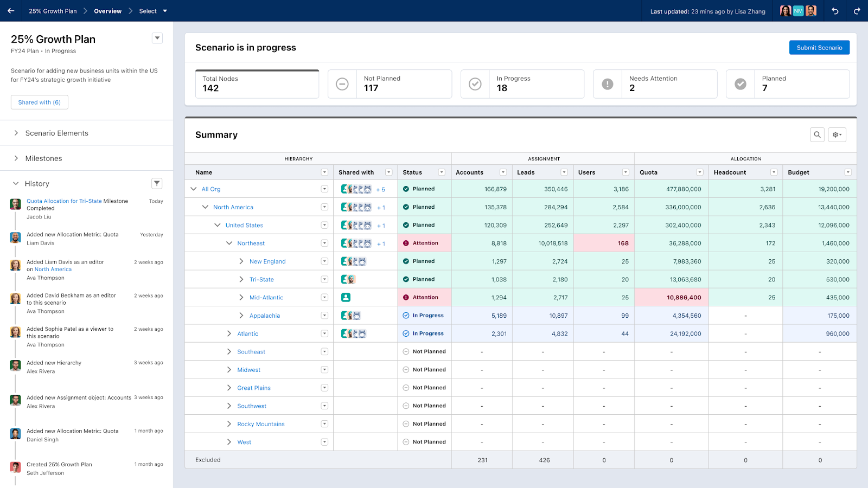
Task: Click the Planned card showing 7
Action: (x=787, y=84)
